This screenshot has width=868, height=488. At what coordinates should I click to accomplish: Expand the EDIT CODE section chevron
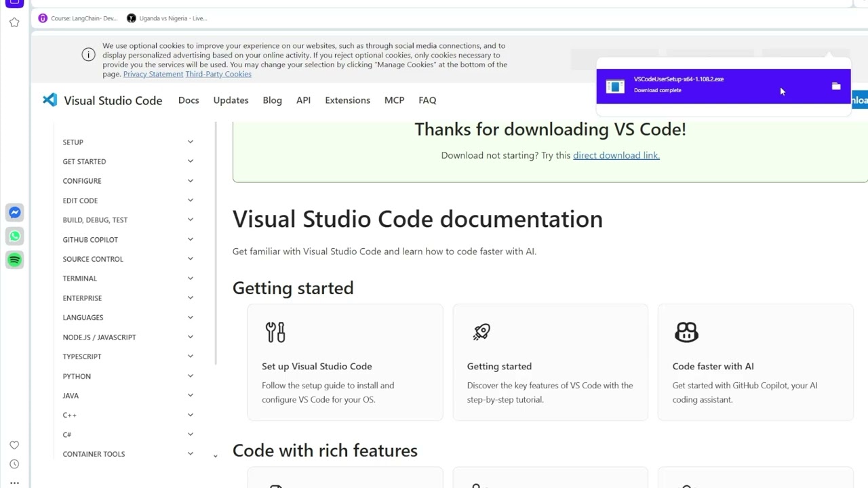[x=191, y=201]
